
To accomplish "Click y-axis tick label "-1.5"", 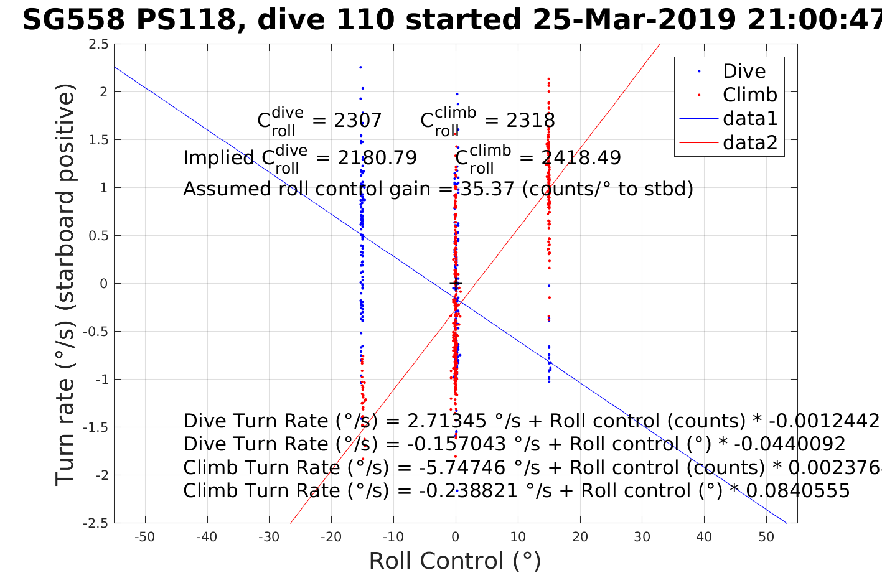I will click(x=96, y=427).
